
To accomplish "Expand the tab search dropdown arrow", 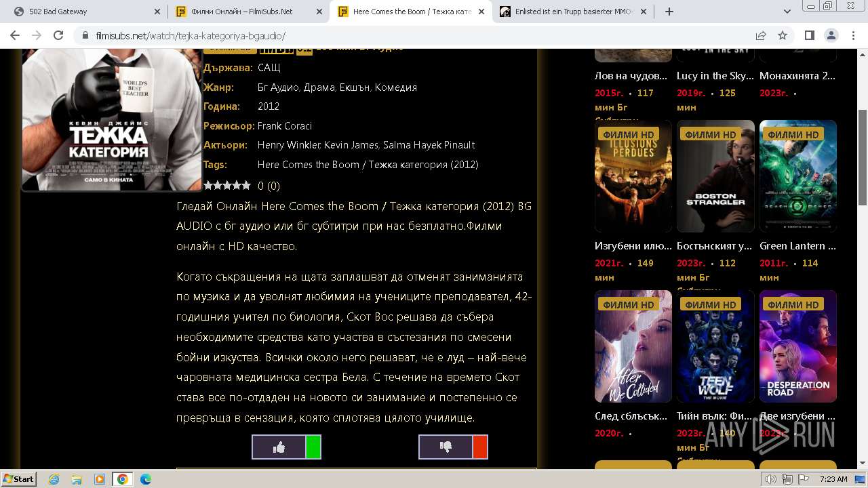I will (x=787, y=12).
